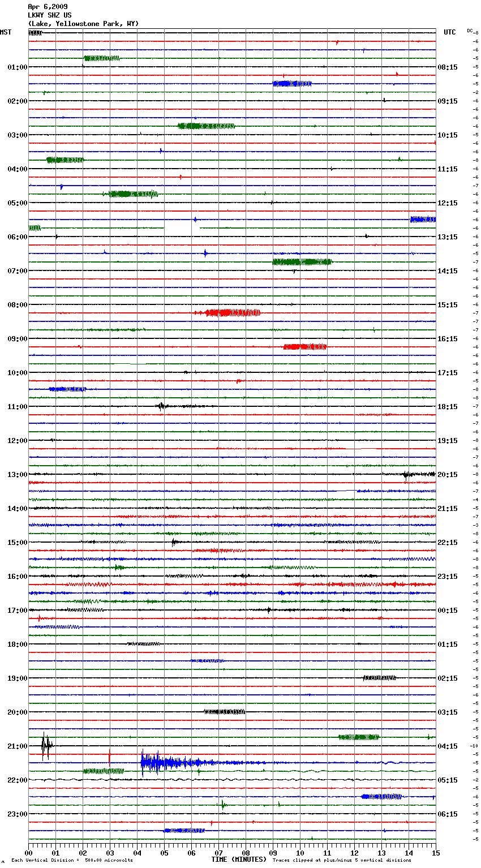Image resolution: width=481 pixels, height=868 pixels.
Task: Click the '08:15' UTC time label
Action: (x=448, y=67)
